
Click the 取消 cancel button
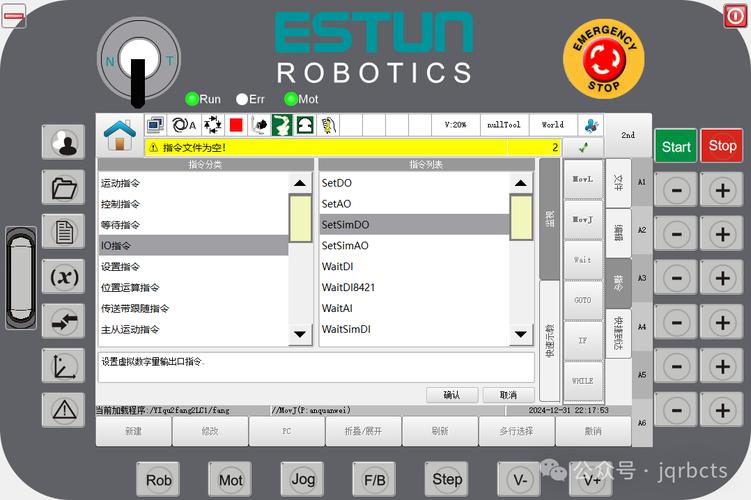[x=508, y=395]
